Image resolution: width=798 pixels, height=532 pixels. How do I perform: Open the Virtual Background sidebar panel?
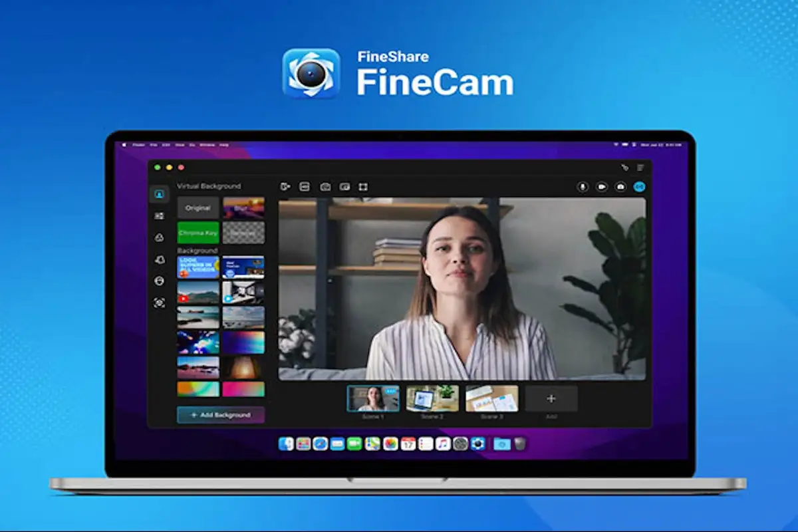[x=159, y=195]
